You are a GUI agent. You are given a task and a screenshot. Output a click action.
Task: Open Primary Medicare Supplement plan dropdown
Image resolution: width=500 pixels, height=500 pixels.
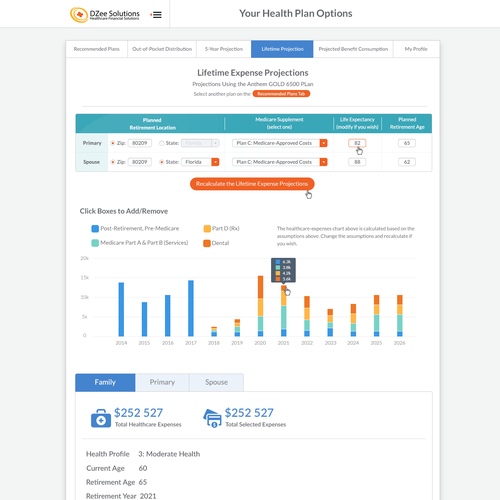pos(280,143)
